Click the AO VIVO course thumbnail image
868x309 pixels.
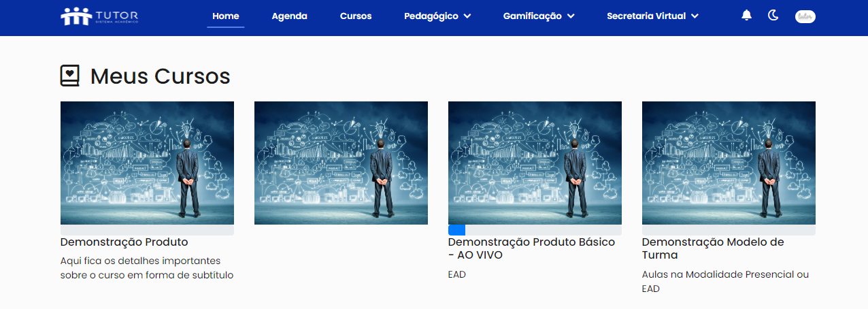pyautogui.click(x=535, y=163)
